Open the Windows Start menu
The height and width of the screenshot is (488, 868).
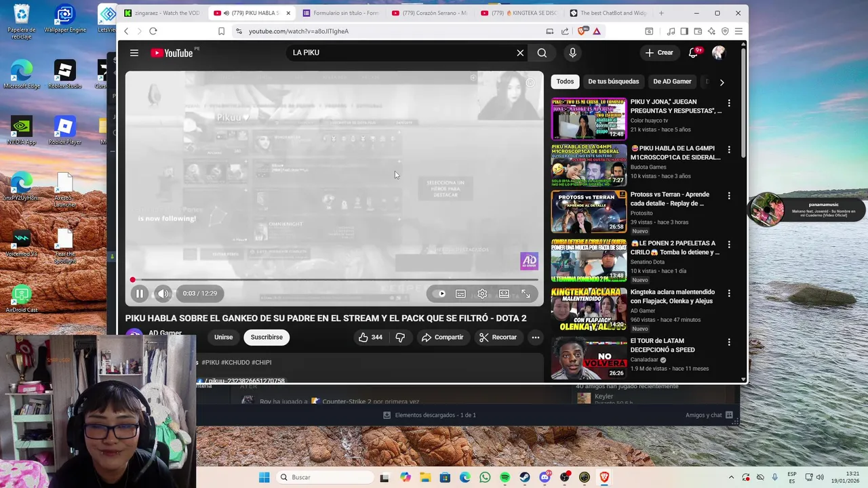click(x=264, y=477)
